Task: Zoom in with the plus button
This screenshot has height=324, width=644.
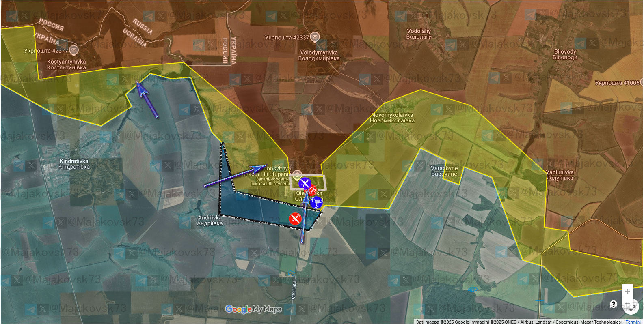Action: pos(627,291)
